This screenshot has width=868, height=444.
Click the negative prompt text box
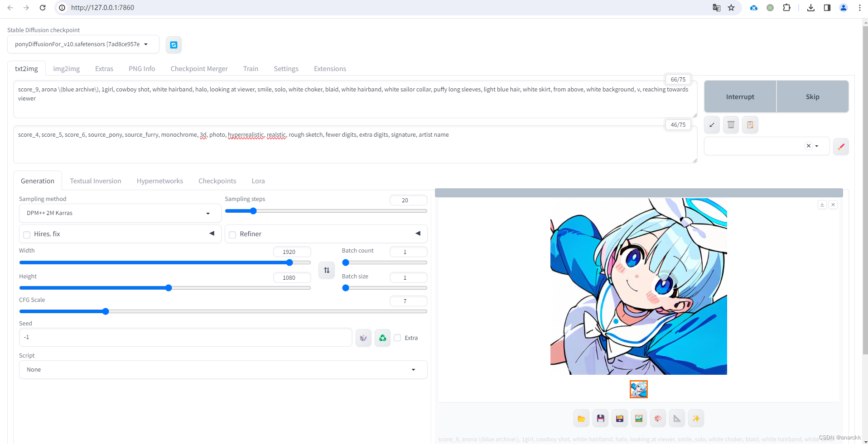355,145
